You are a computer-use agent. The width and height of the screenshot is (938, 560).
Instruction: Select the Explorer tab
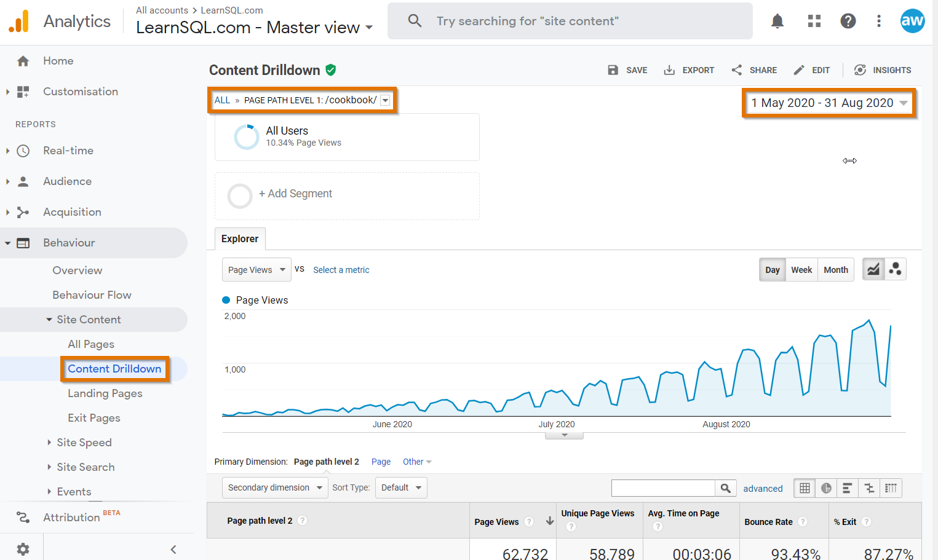point(240,239)
